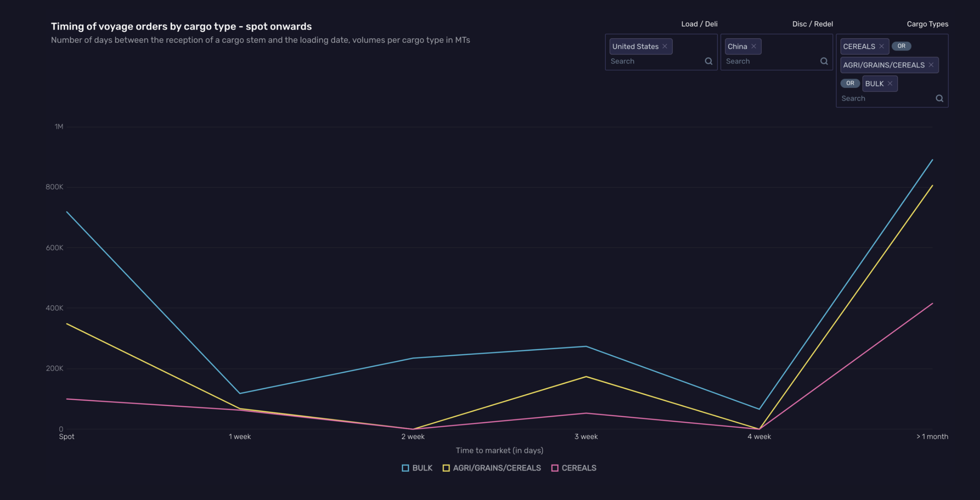Remove the AGRI/GRAINS/CEREALS tag
Image resolution: width=980 pixels, height=500 pixels.
click(x=931, y=65)
